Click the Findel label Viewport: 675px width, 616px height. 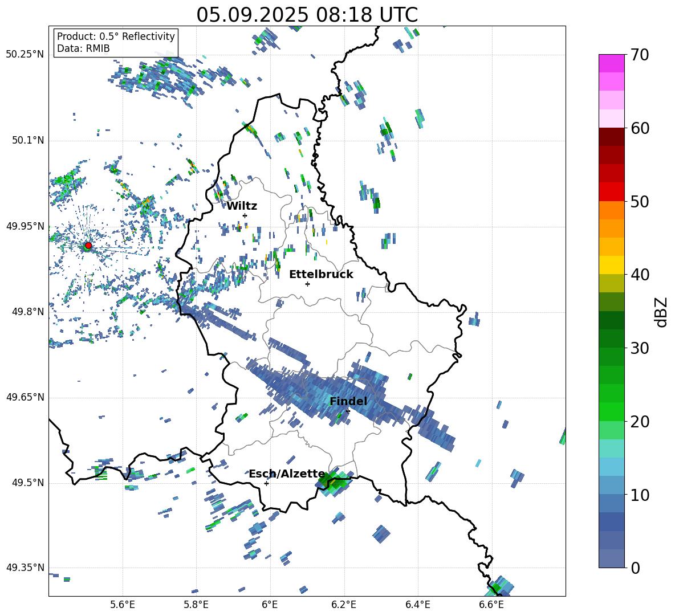click(x=348, y=401)
